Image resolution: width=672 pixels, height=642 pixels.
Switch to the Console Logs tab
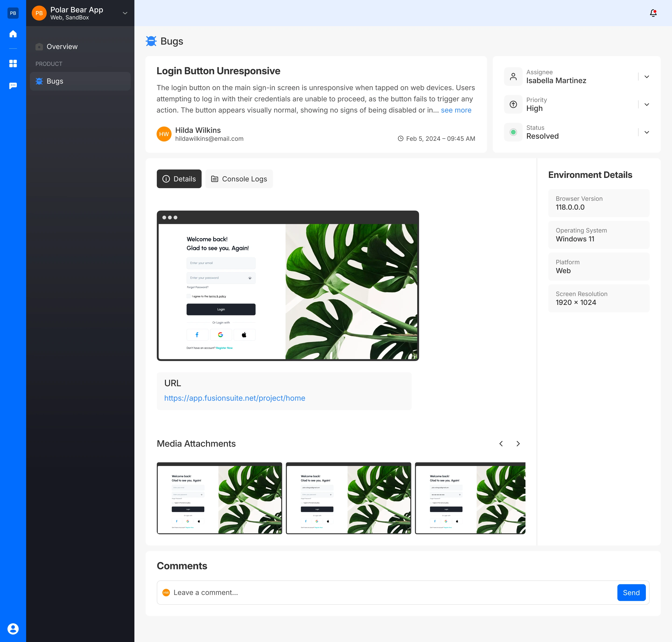pyautogui.click(x=239, y=179)
